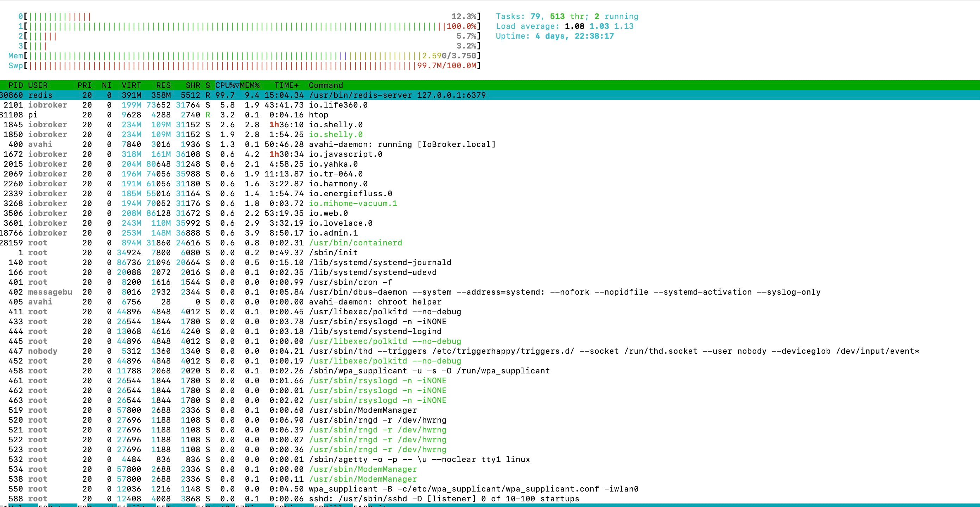980x507 pixels.
Task: Sort by the PID column header
Action: [15, 85]
